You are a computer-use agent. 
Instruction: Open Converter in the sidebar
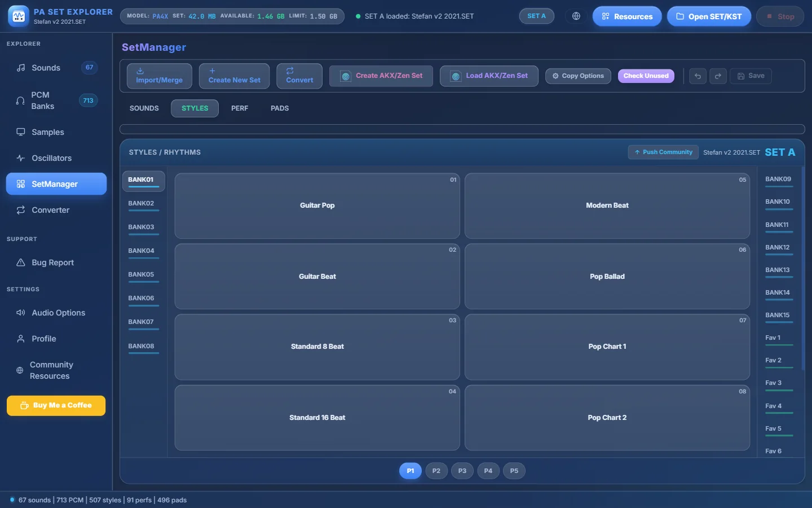pyautogui.click(x=56, y=210)
